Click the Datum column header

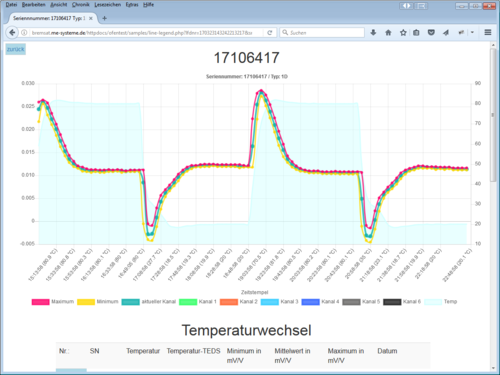coord(387,351)
